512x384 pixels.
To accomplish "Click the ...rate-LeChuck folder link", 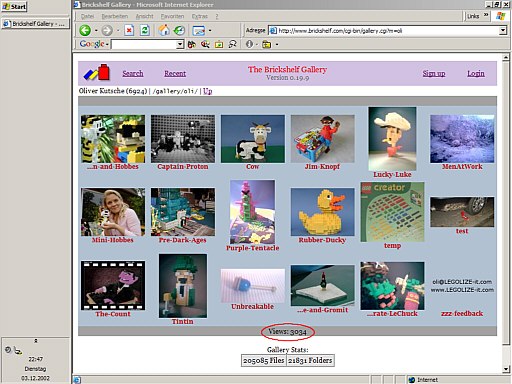I will click(x=392, y=313).
